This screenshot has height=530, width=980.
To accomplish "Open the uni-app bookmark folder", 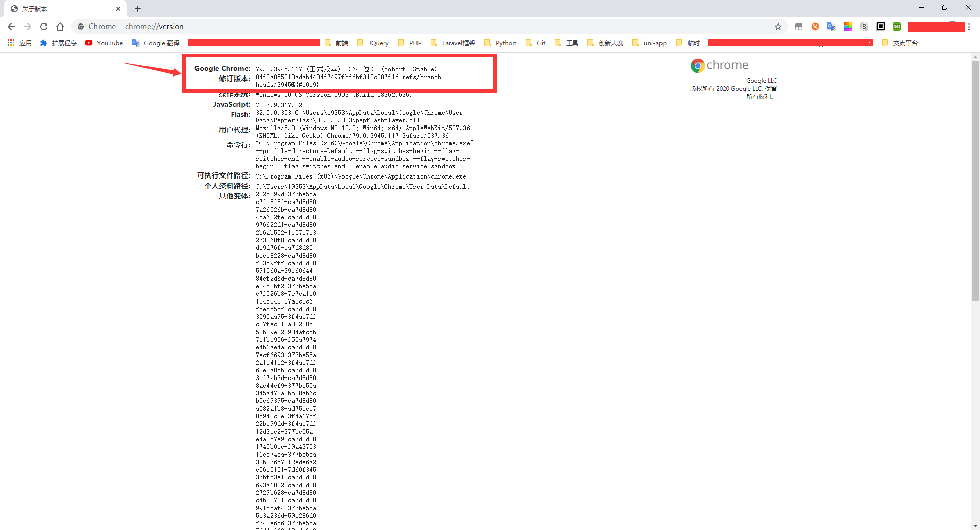I will coord(649,43).
